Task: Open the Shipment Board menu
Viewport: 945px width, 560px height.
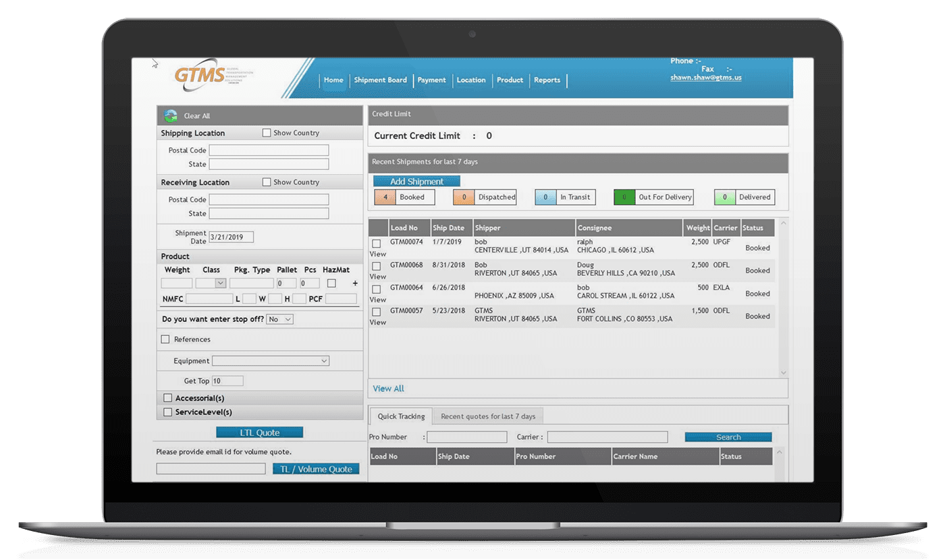Action: tap(381, 80)
